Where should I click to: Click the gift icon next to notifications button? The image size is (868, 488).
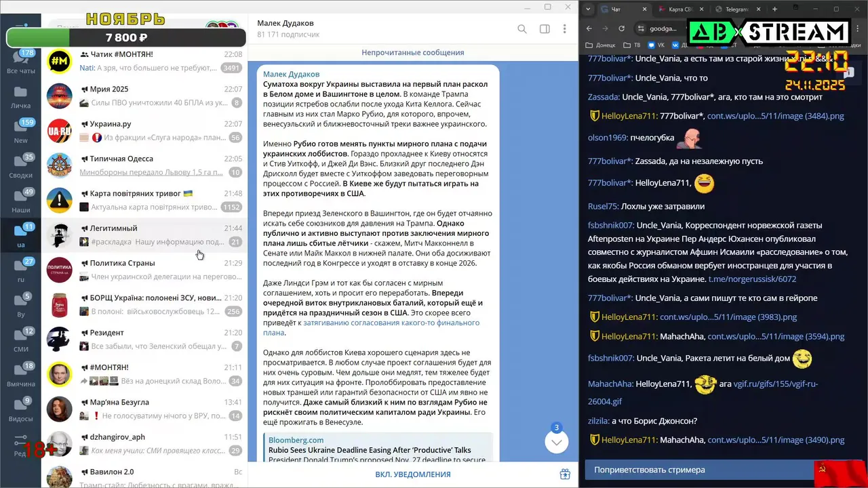(x=565, y=474)
